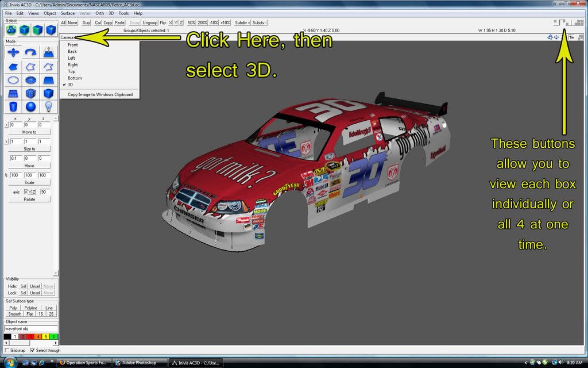Select the Cylinder primitive tool

13,106
